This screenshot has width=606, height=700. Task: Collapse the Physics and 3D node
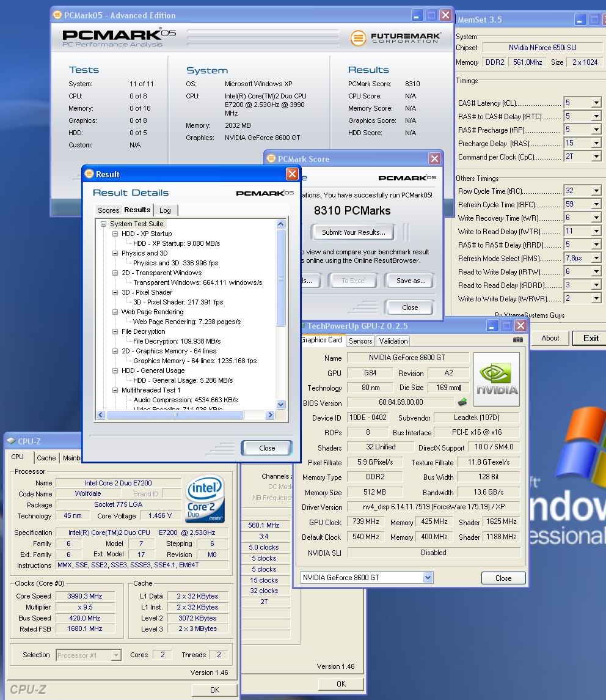115,253
